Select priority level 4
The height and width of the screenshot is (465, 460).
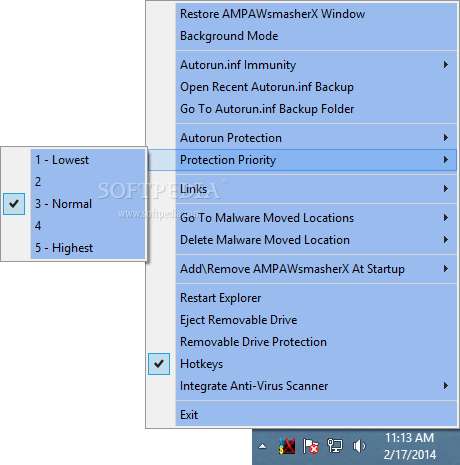tap(74, 226)
